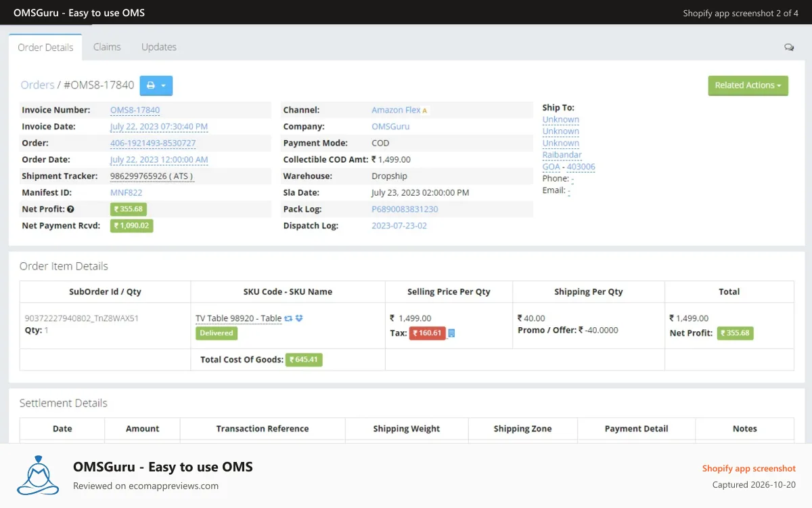Click suborder ID 90372227940802_TnZ8WAX51
This screenshot has width=812, height=508.
82,318
